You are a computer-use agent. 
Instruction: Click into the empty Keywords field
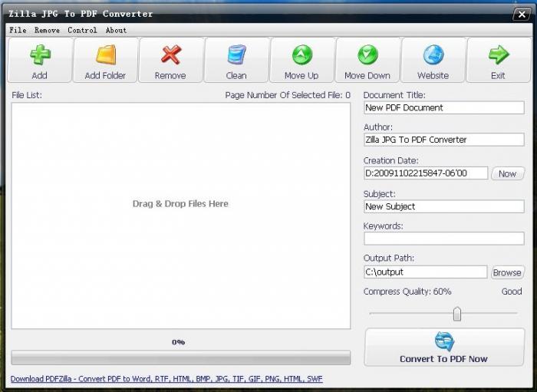tap(443, 239)
